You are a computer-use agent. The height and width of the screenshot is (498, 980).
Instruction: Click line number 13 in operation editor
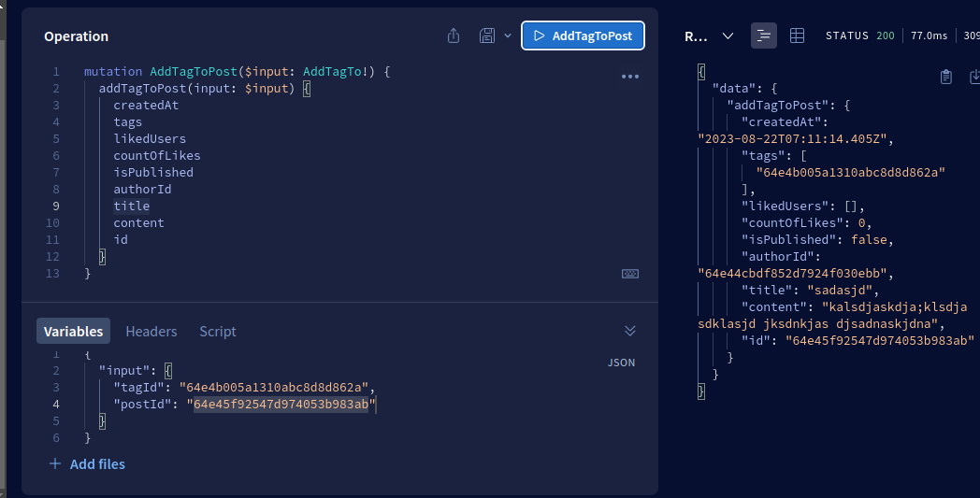[x=52, y=274]
